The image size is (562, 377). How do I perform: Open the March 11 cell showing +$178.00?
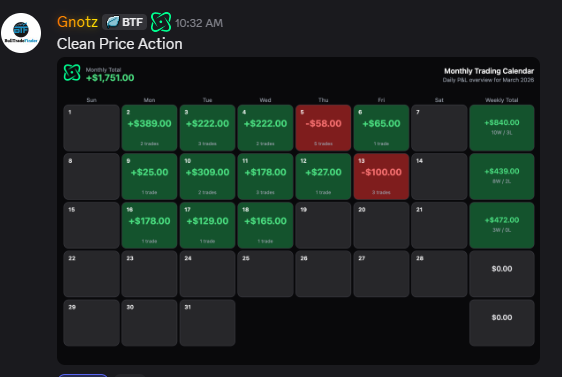tap(265, 177)
